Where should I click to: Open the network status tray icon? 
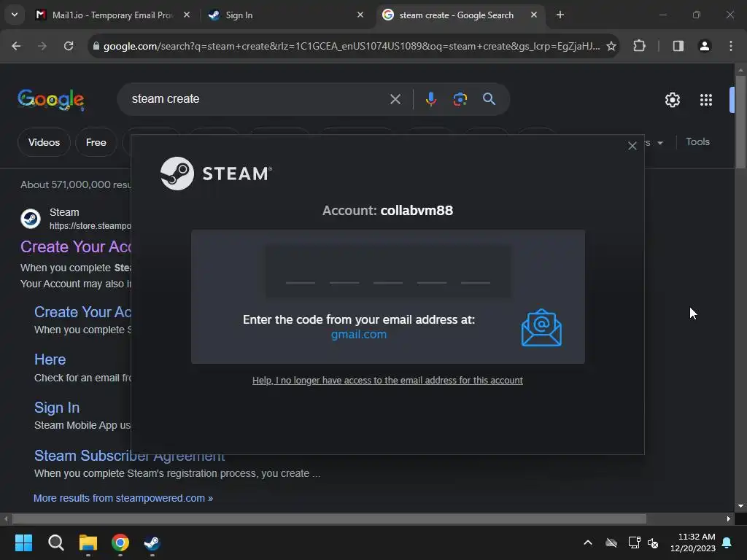tap(634, 542)
